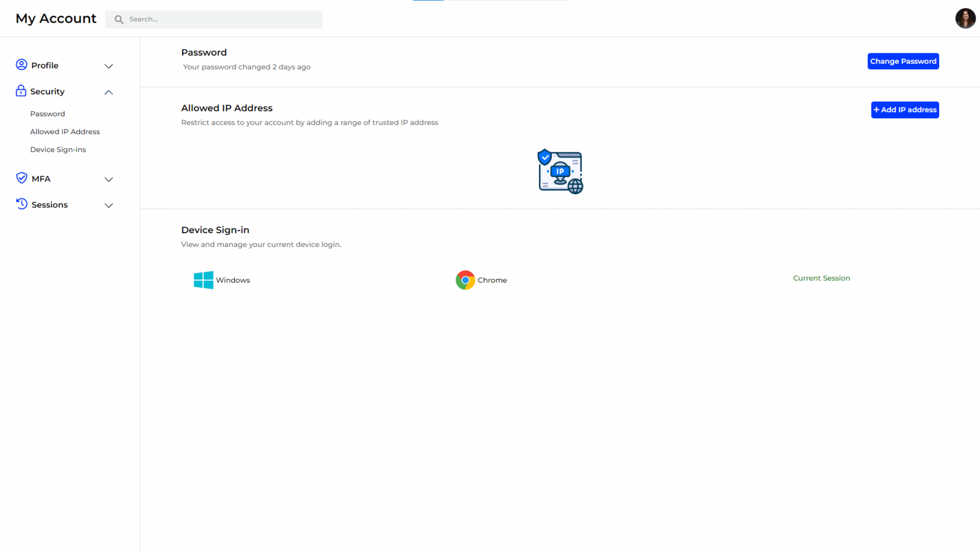Click the Chrome browser icon
Viewport: 980px width, 551px height.
465,280
